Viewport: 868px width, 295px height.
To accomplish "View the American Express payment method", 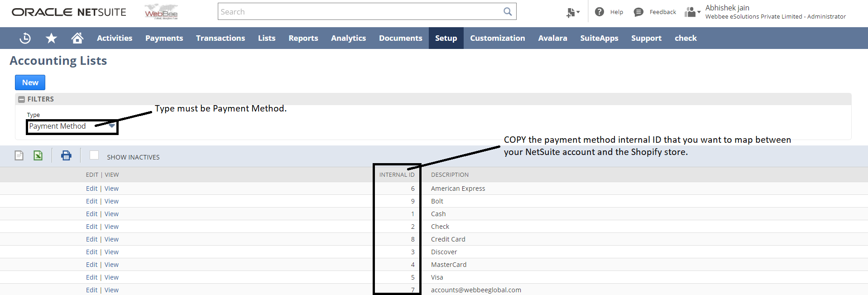I will (x=111, y=189).
